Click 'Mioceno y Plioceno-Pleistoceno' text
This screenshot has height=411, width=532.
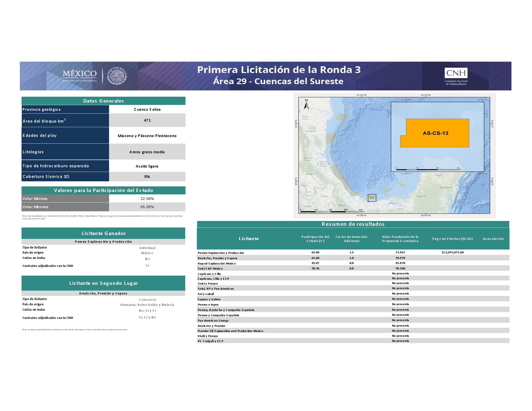[x=147, y=136]
